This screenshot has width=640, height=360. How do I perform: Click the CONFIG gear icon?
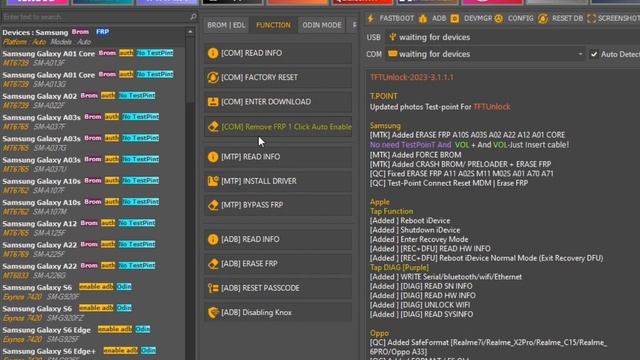pos(498,18)
